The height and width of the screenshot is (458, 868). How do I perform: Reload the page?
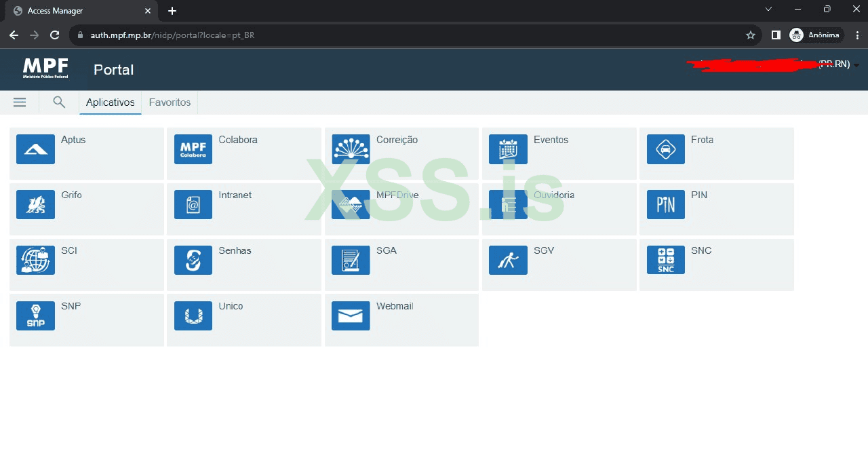(x=55, y=35)
